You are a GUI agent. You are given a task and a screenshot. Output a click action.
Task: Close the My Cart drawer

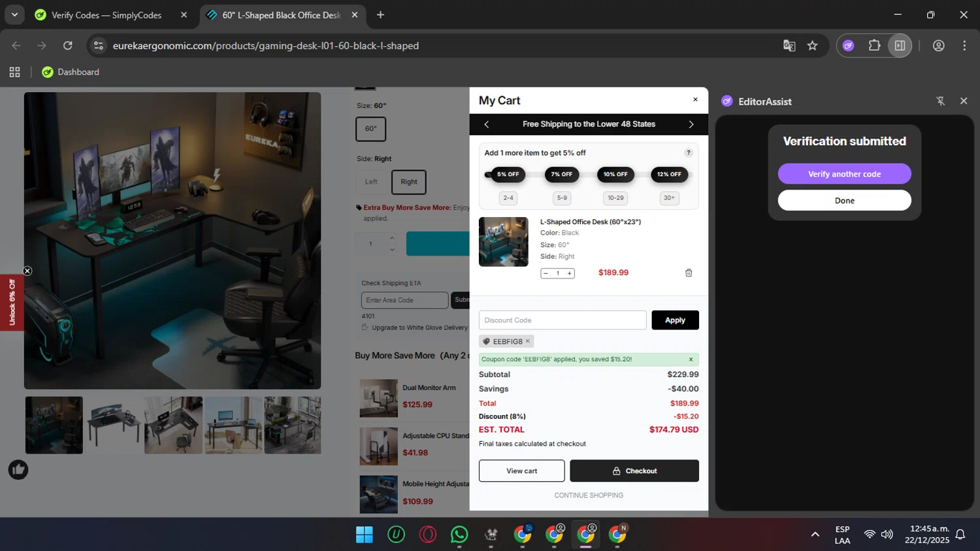(695, 99)
